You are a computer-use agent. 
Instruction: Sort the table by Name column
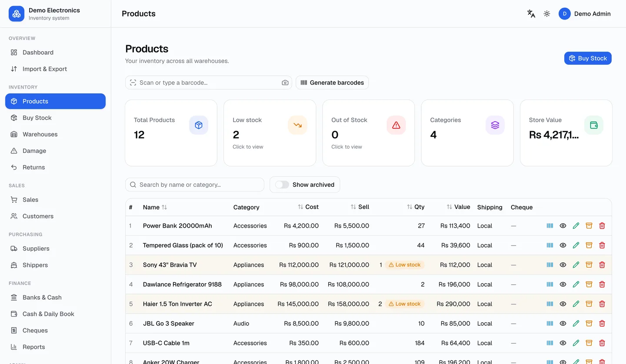155,207
